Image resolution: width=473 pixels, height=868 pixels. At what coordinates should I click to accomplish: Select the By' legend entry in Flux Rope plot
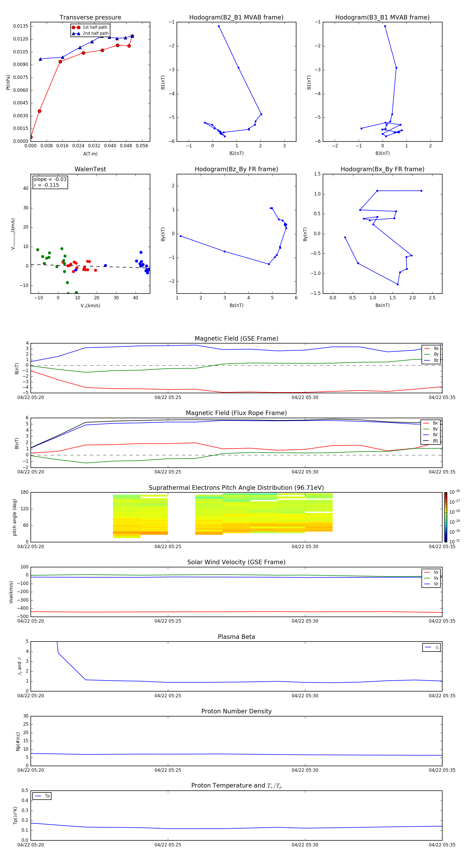coord(431,429)
